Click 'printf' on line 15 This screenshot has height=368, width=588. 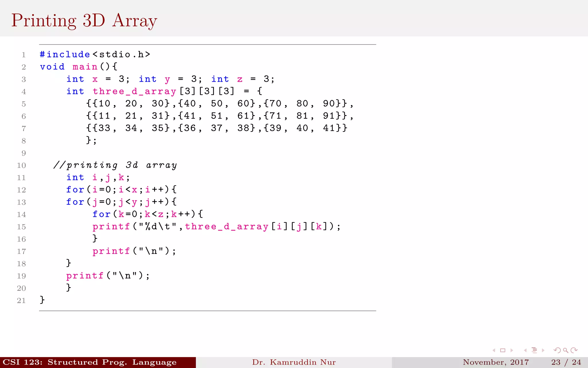coord(111,227)
